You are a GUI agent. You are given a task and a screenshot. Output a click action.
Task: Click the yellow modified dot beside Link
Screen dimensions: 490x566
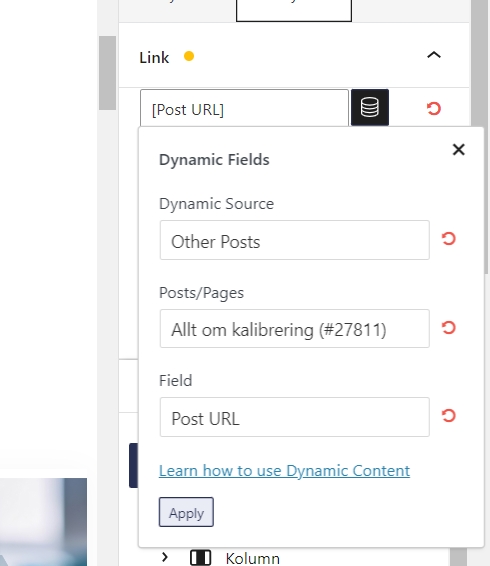click(x=189, y=56)
